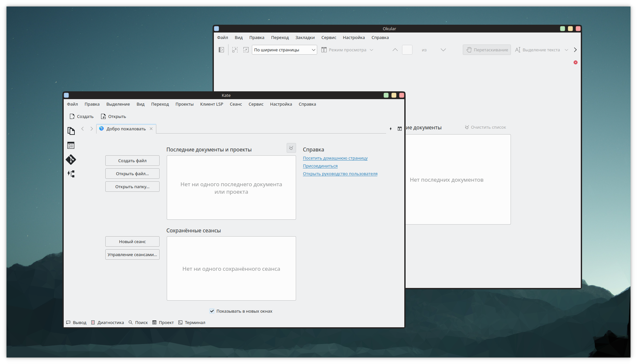This screenshot has width=637, height=364.
Task: Toggle the 'Диагностика' bottom panel
Action: (108, 322)
